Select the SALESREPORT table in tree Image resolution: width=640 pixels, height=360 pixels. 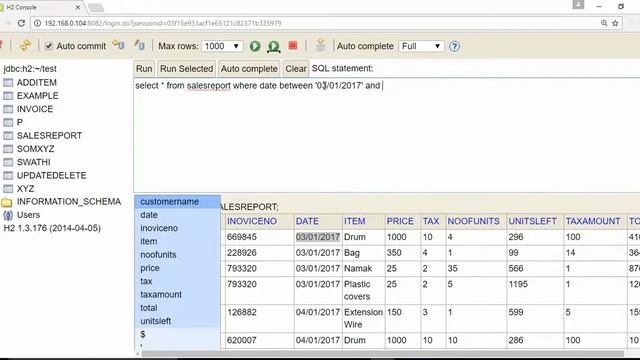point(49,136)
